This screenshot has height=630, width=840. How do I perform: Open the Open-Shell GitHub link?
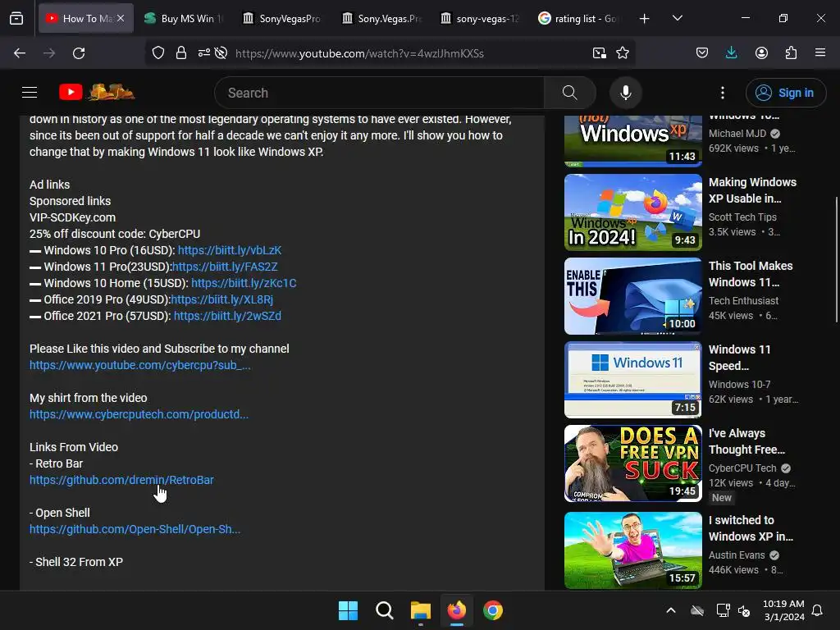point(135,529)
